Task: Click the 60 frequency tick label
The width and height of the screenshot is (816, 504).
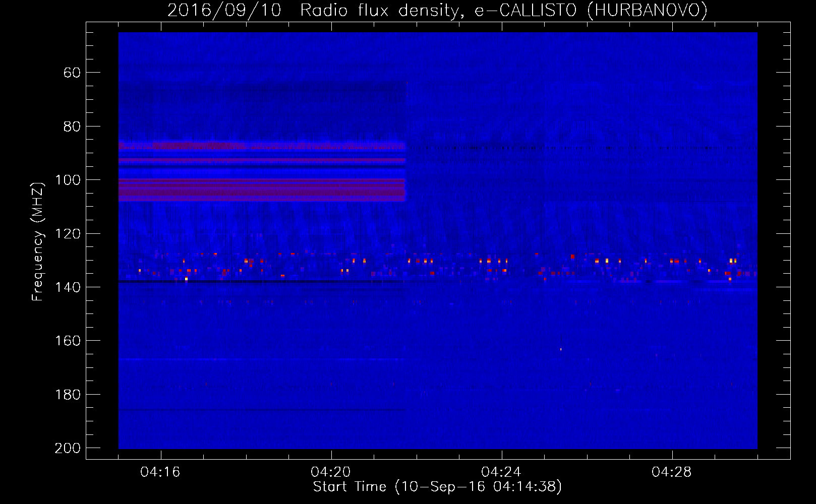Action: click(72, 73)
